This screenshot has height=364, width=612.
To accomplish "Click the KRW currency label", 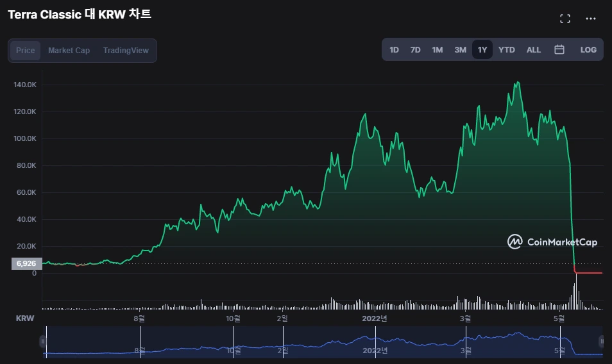I will click(25, 318).
